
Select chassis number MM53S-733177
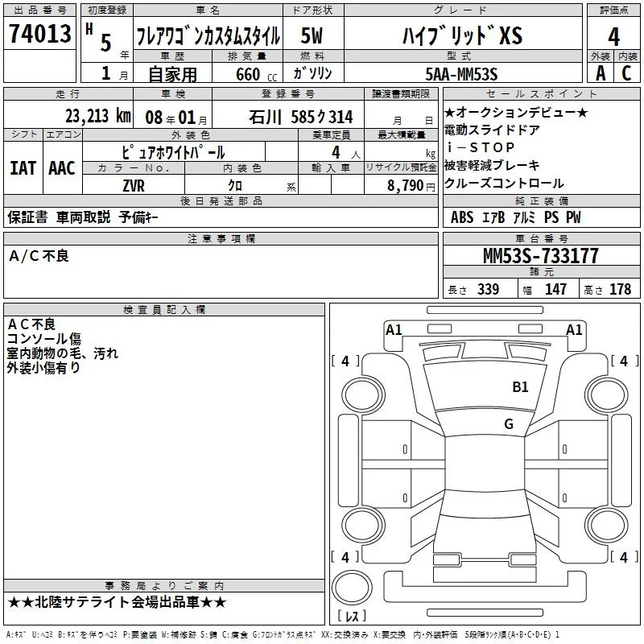tap(540, 255)
